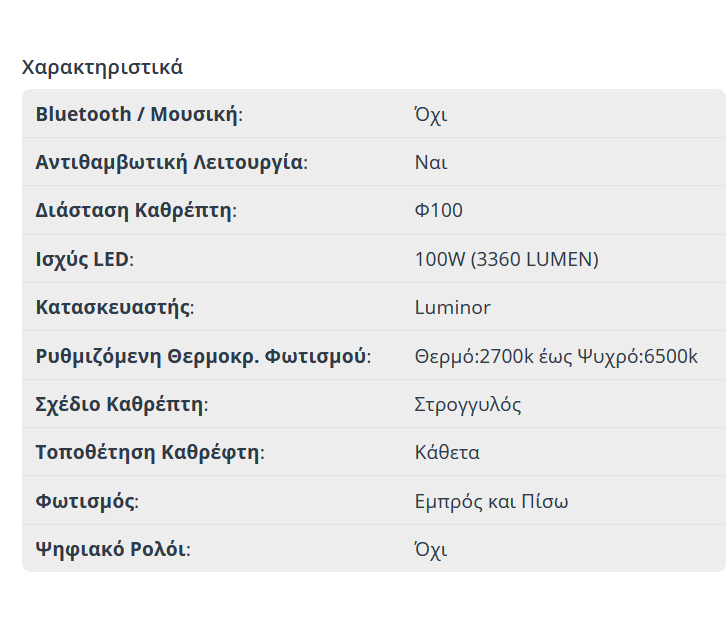Click the Όχι value beside Bluetooth / Μουσική
Viewport: 726px width, 626px height.
pyautogui.click(x=431, y=114)
